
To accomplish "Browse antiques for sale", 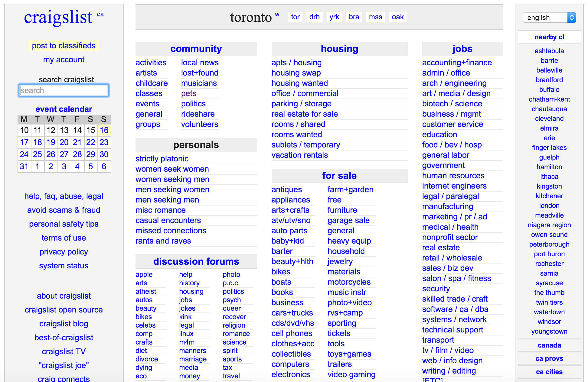I will click(287, 189).
